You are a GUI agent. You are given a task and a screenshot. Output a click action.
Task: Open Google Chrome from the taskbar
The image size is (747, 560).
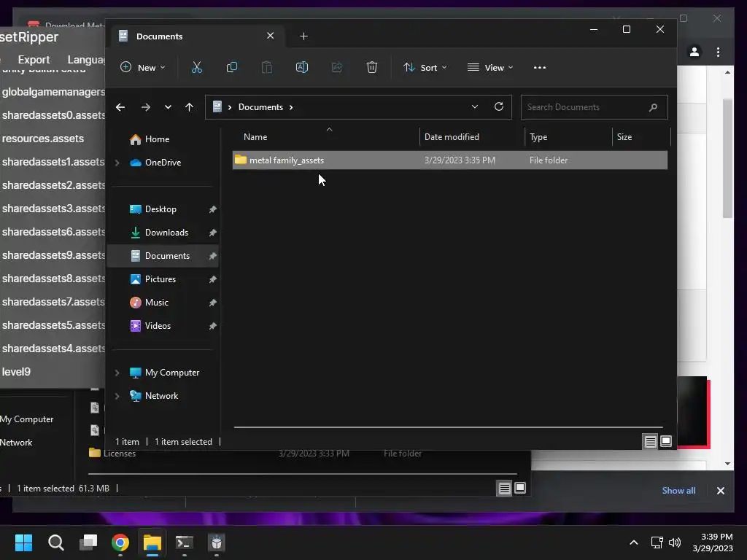pyautogui.click(x=120, y=542)
